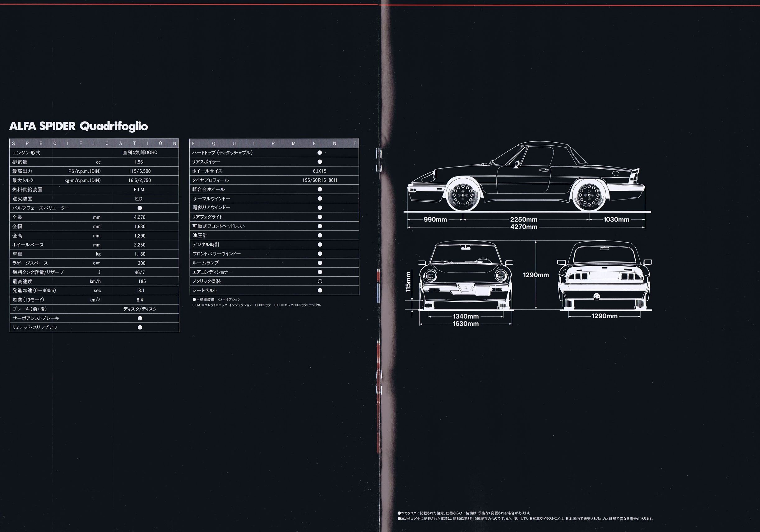Viewport: 760px width, 532px height.
Task: Click the ALFA SPIDER Quadrifoglio title
Action: click(78, 126)
